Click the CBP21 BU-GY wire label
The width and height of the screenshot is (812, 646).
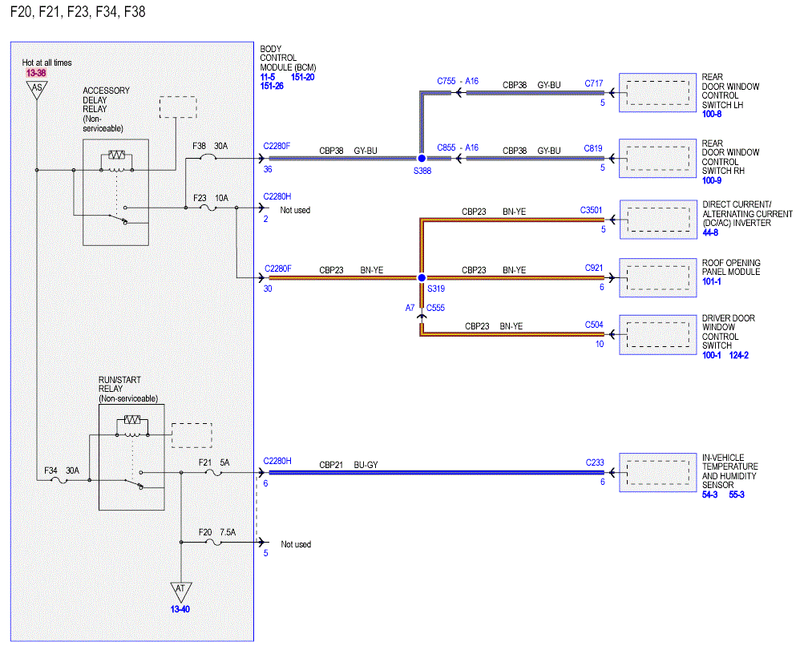[x=349, y=465]
